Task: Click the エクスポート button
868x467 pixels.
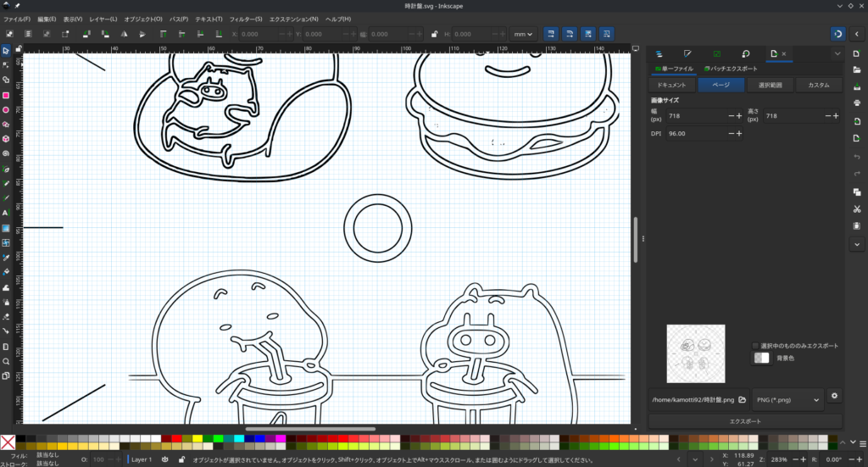Action: pyautogui.click(x=745, y=421)
